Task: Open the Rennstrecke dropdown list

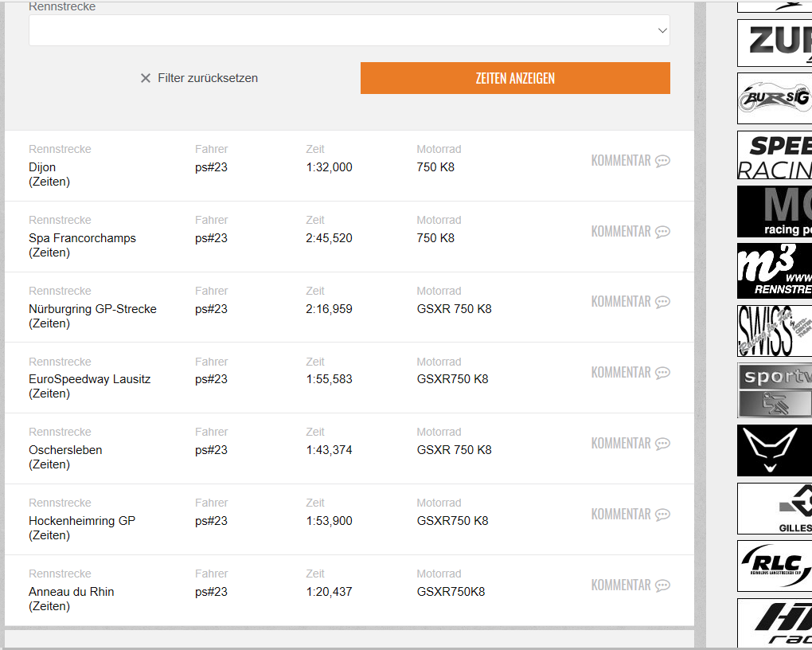Action: pyautogui.click(x=349, y=30)
